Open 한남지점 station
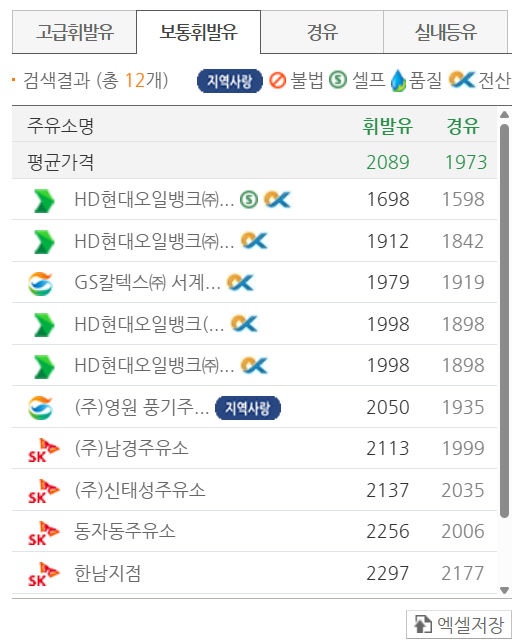The height and width of the screenshot is (644, 521). click(108, 573)
